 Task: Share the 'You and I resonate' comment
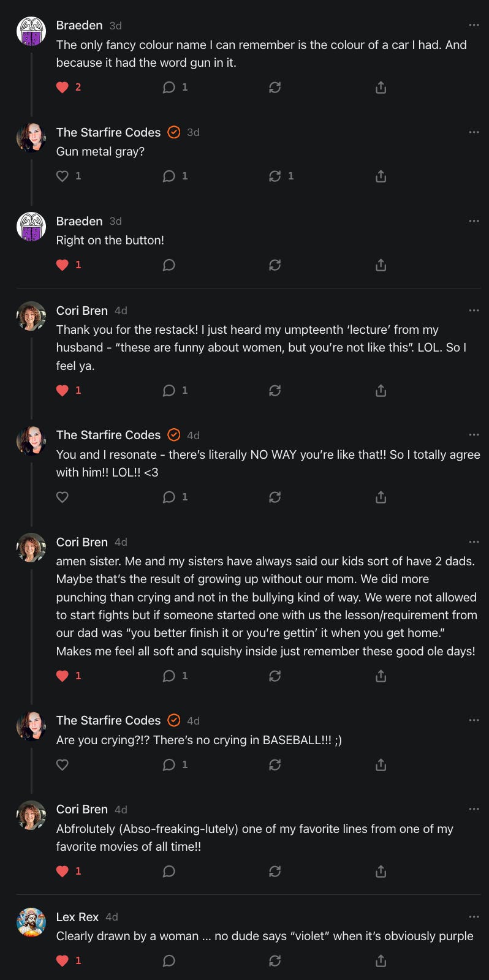tap(381, 497)
